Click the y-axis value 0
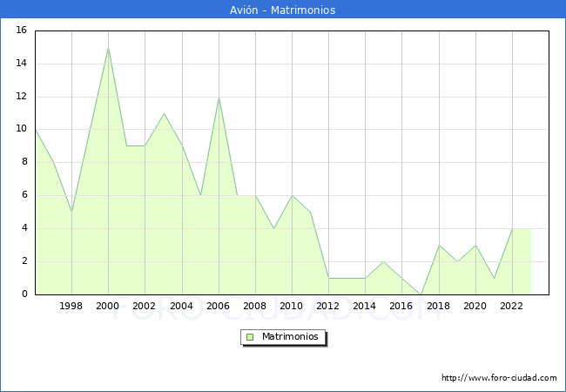The image size is (566, 392). coord(24,294)
